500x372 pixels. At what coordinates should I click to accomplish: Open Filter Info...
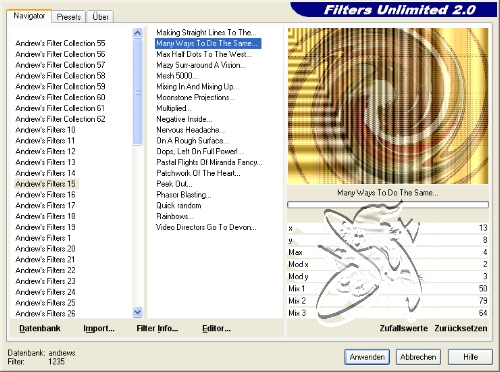(x=157, y=328)
